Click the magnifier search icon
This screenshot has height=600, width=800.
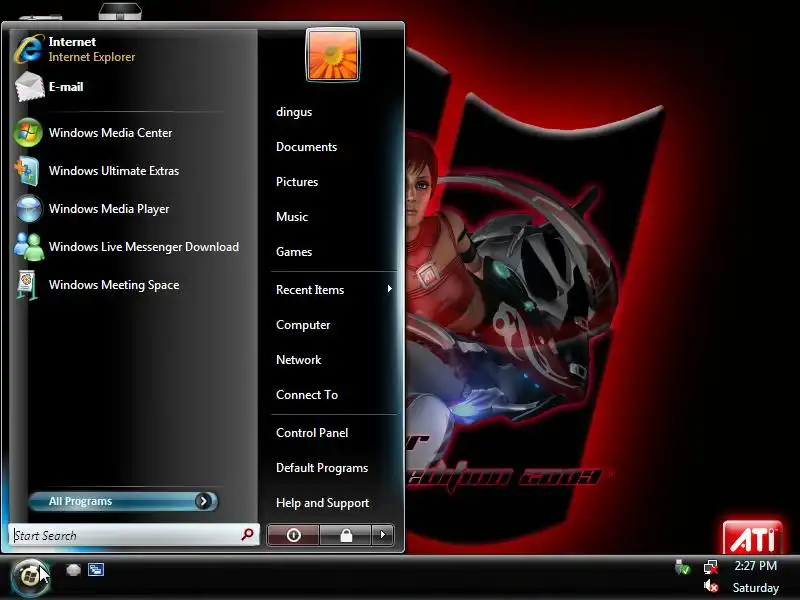coord(248,534)
